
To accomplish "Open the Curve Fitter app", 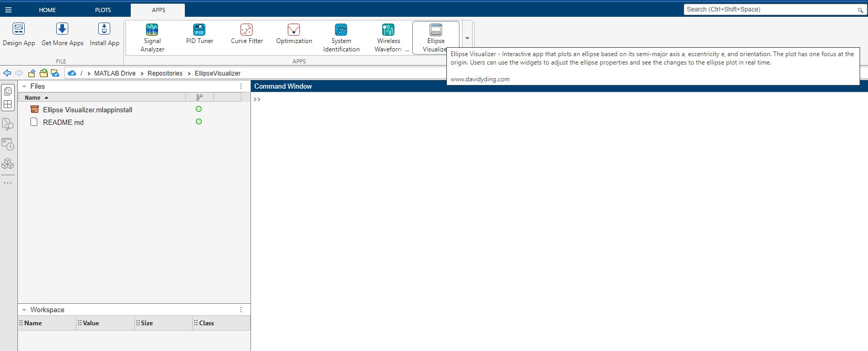I will (247, 35).
